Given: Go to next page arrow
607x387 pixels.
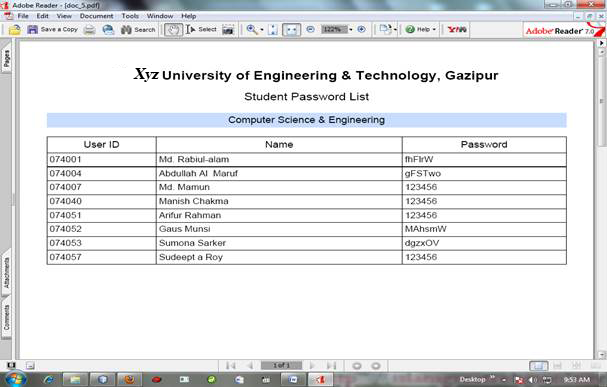Looking at the screenshot, I should (x=312, y=366).
